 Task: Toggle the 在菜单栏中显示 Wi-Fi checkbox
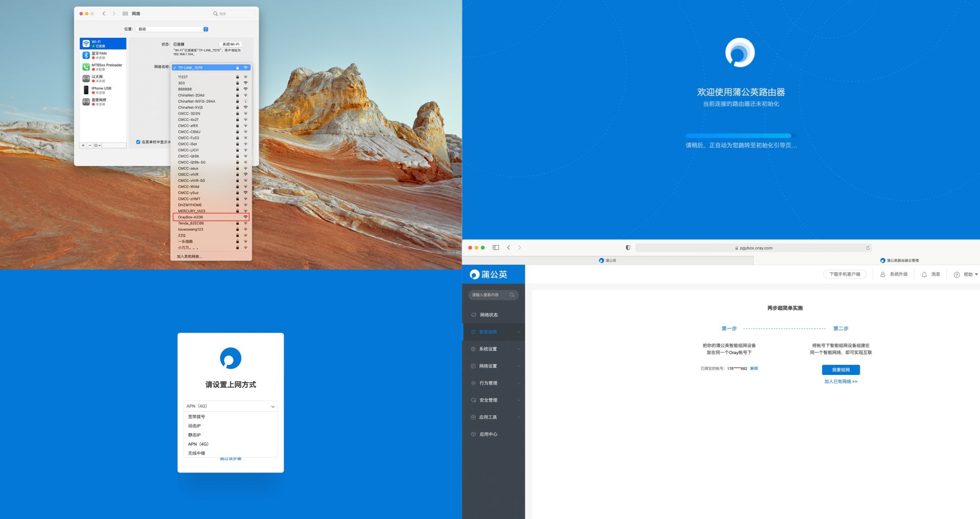tap(138, 142)
